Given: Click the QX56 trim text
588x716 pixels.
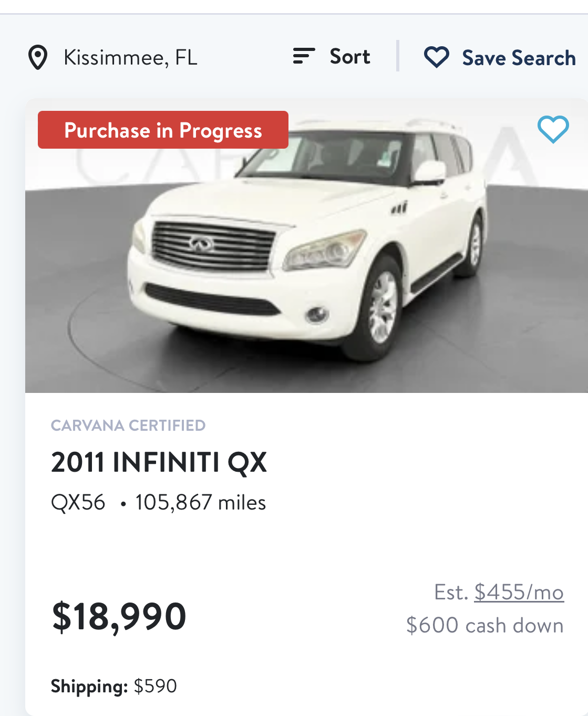Looking at the screenshot, I should click(x=78, y=502).
